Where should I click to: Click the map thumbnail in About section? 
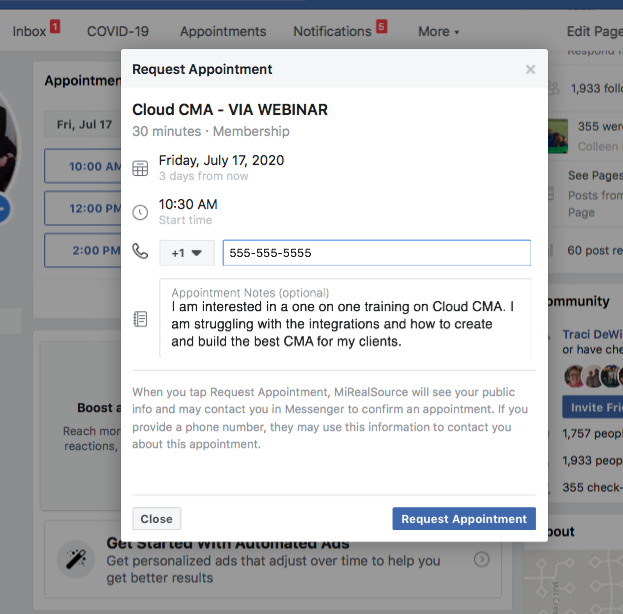click(573, 581)
